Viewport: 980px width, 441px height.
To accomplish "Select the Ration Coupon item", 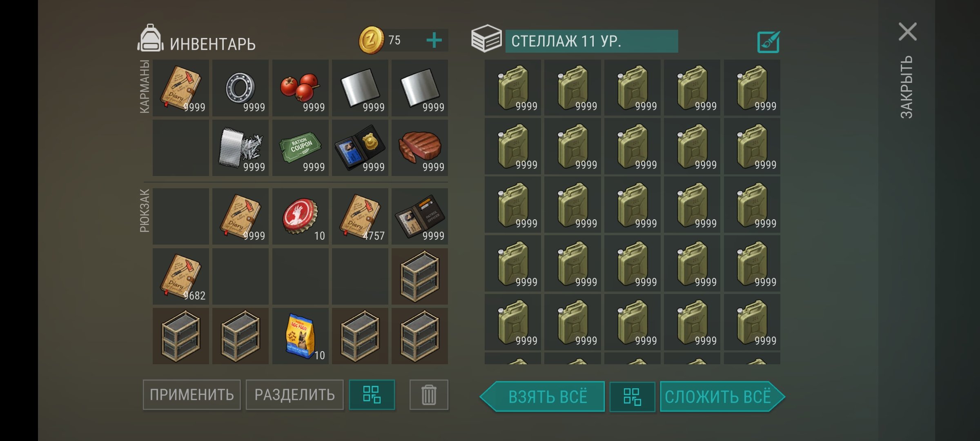I will point(300,148).
